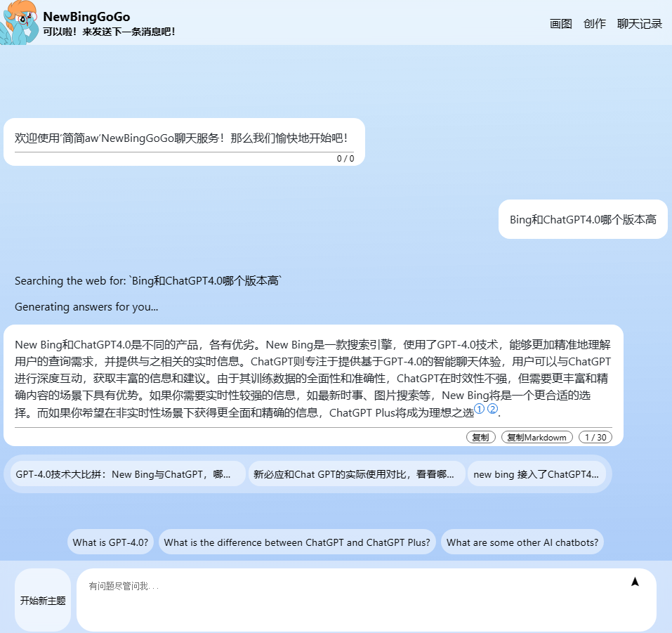Select suggestion 'What is GPT-4.0?'
This screenshot has width=672, height=633.
[x=110, y=542]
